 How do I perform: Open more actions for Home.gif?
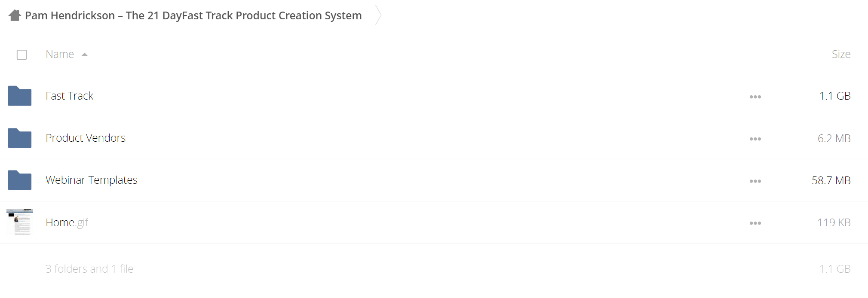pos(755,223)
